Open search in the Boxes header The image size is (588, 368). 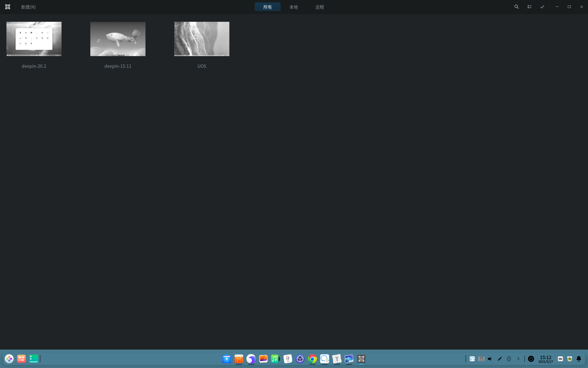516,7
